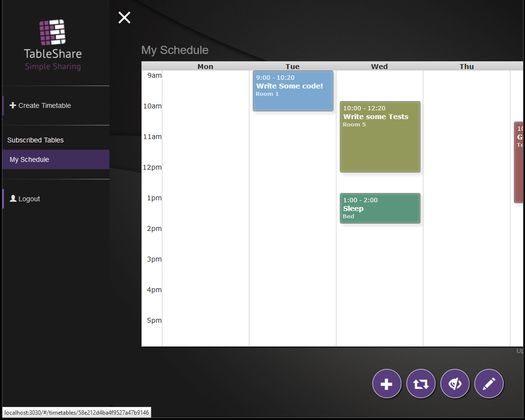Image resolution: width=525 pixels, height=420 pixels.
Task: Click the pencil edit button
Action: click(489, 384)
